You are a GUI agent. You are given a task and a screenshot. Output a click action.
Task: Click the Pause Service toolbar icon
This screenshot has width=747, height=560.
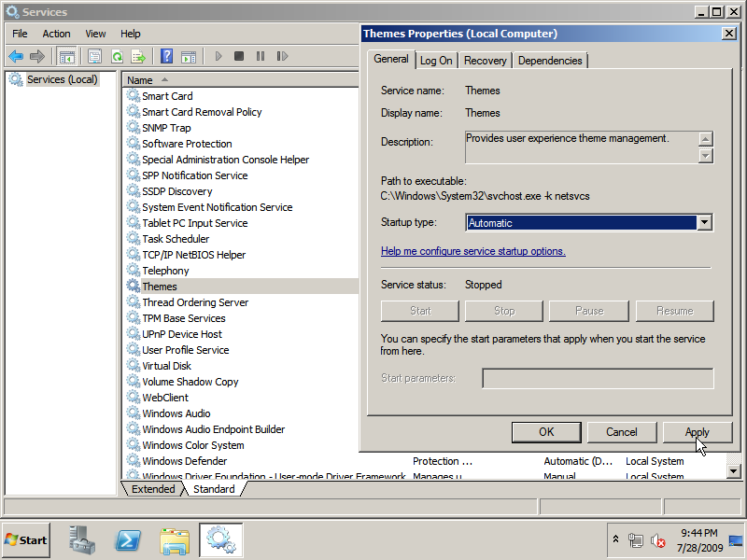pos(261,57)
